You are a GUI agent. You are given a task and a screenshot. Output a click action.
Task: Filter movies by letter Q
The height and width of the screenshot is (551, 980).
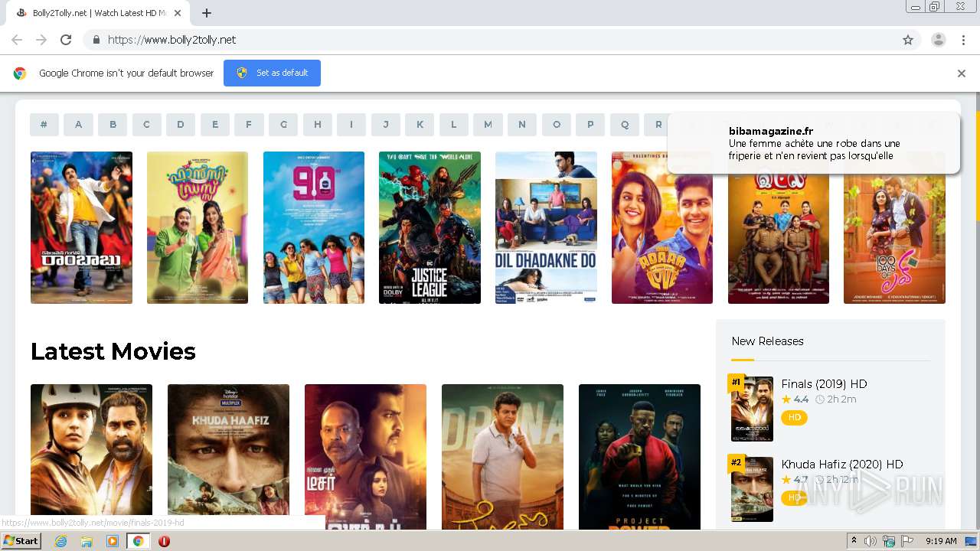625,125
